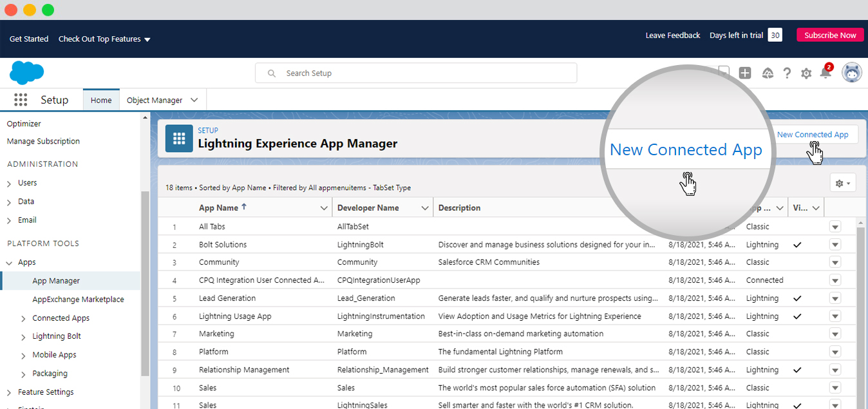Open Optimizer in sidebar
The width and height of the screenshot is (868, 409).
point(24,124)
